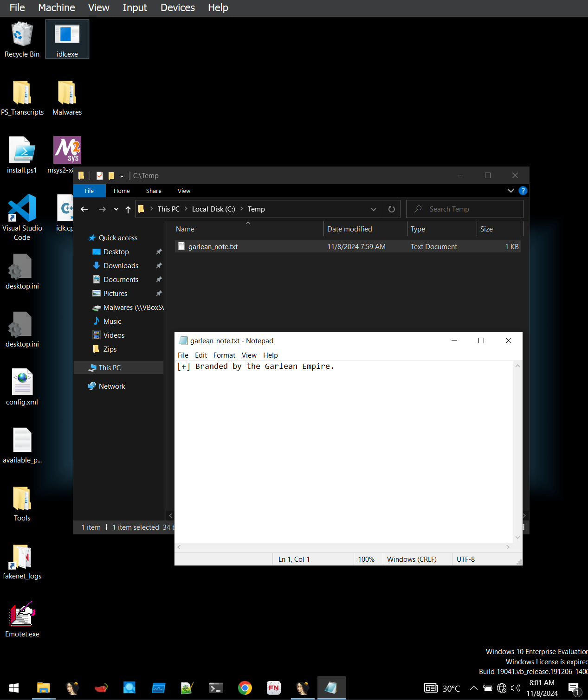This screenshot has height=700, width=588.
Task: Open Explorer help question mark icon
Action: 523,191
